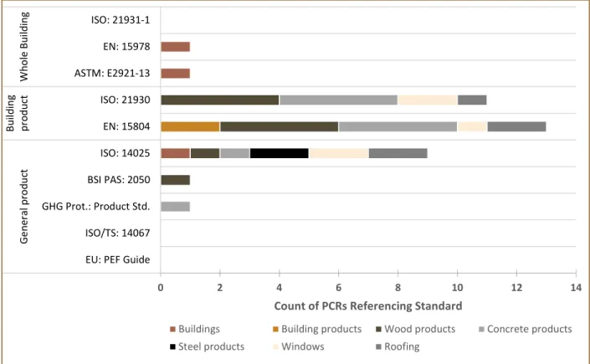The width and height of the screenshot is (590, 364).
Task: Click the 'ASTM: E2921-13' row label
Action: tap(112, 73)
